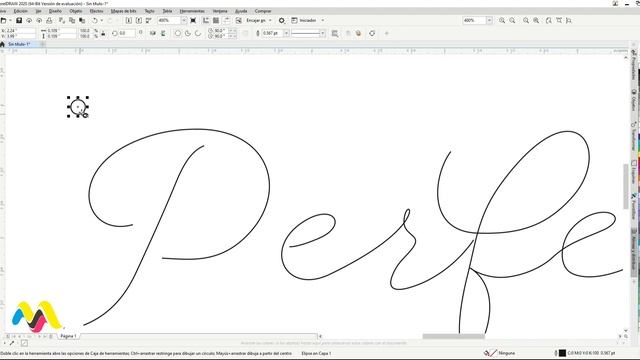This screenshot has height=360, width=640.
Task: Click the Copy icon in the standard toolbar
Action: pos(72,20)
